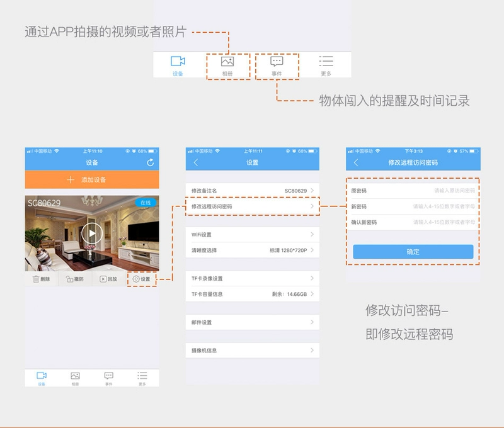Image resolution: width=504 pixels, height=428 pixels.
Task: Tap the 在线 status badge on camera
Action: click(146, 203)
